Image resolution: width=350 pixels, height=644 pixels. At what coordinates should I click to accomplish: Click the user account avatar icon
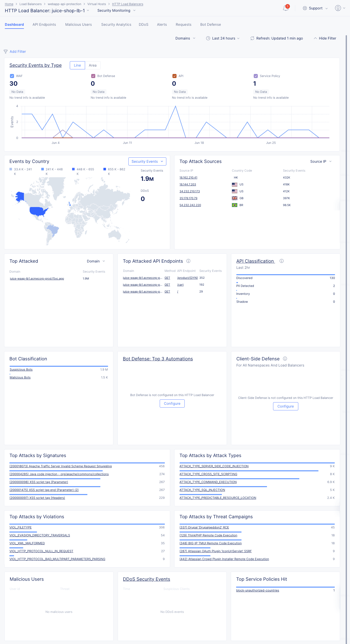338,8
